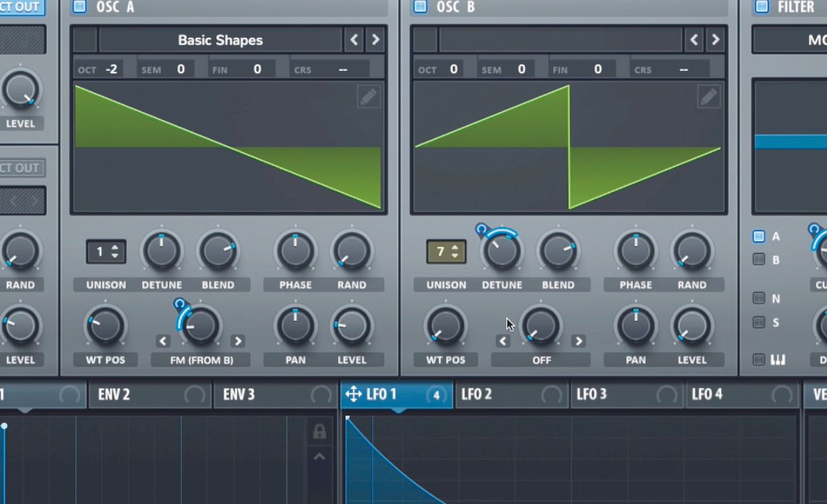Screen dimensions: 827x504
Task: Click the left arrow beside the OFF warp mode
Action: (503, 340)
